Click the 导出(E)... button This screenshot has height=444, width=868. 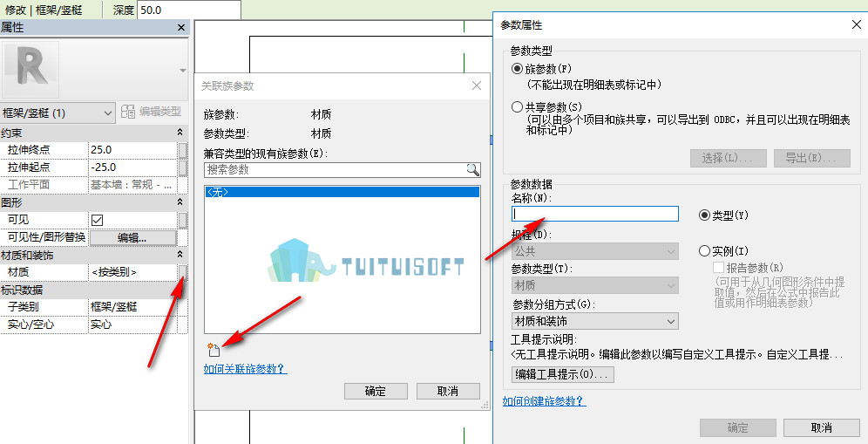(812, 158)
